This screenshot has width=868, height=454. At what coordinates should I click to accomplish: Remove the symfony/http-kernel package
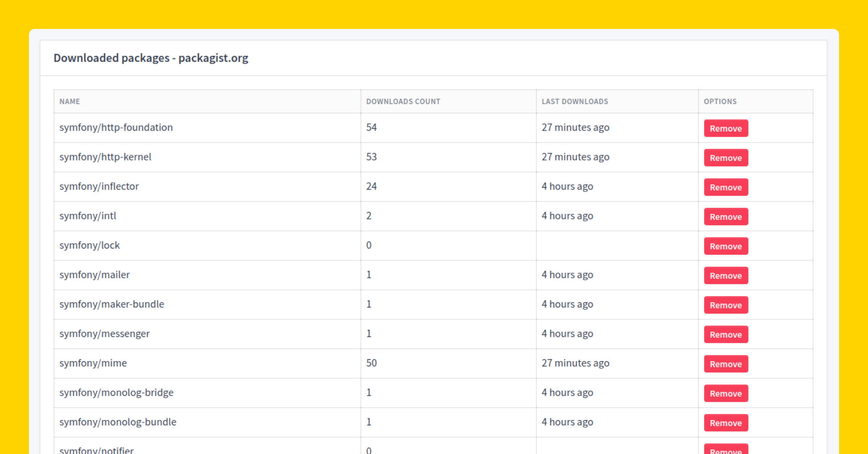click(x=726, y=158)
